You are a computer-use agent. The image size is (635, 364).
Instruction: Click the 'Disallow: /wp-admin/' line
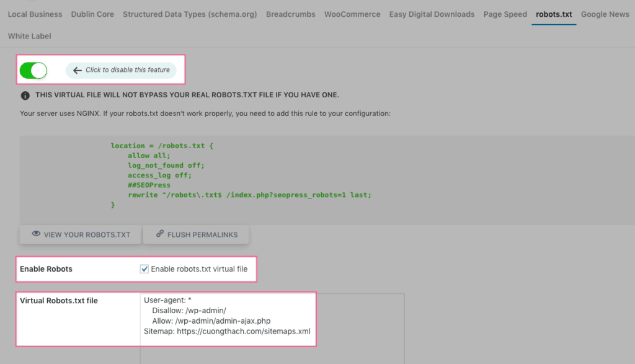tap(189, 311)
